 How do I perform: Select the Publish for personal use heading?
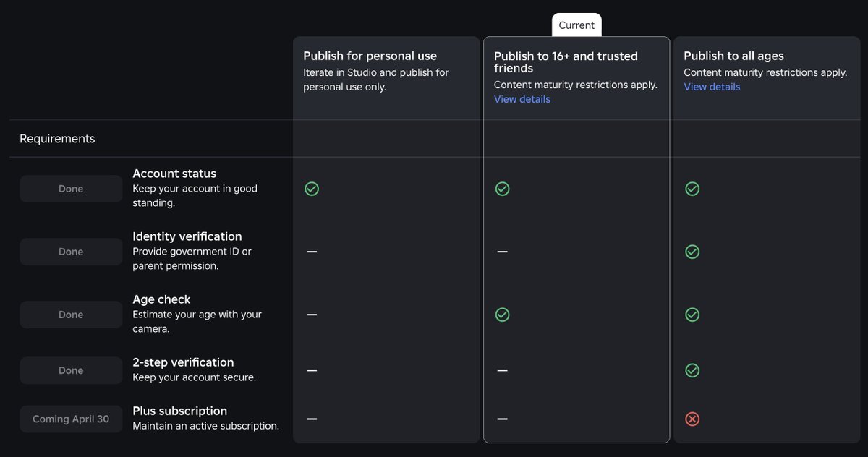coord(370,56)
